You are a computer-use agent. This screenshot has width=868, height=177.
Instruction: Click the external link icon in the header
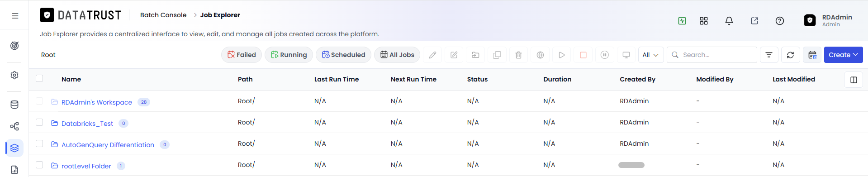(754, 21)
